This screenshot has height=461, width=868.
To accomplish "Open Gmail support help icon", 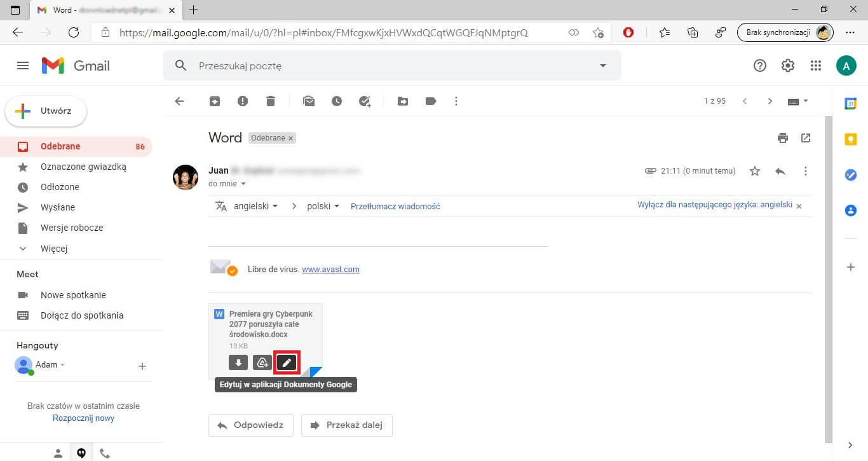I will 760,65.
